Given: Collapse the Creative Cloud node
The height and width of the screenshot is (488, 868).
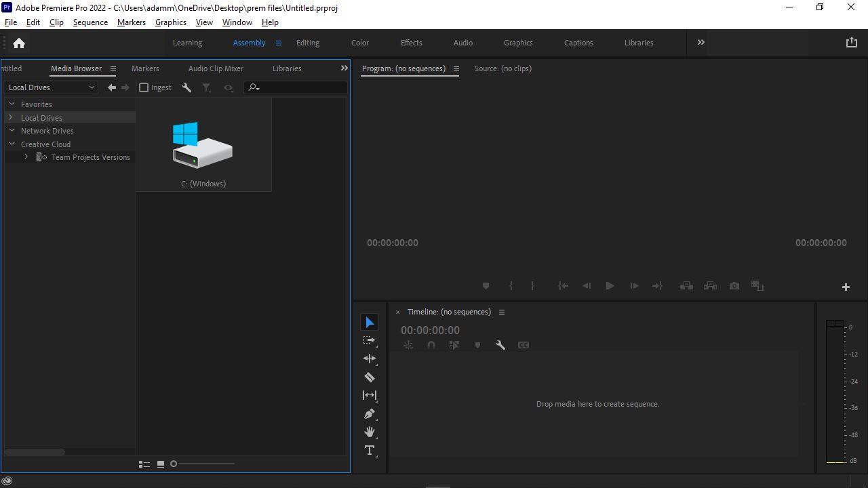Looking at the screenshot, I should point(12,144).
